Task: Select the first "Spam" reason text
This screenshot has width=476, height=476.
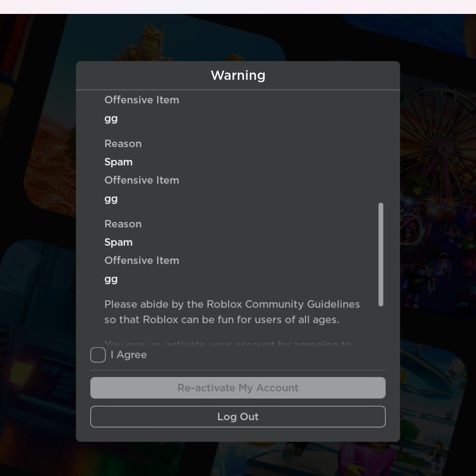Action: click(x=118, y=162)
